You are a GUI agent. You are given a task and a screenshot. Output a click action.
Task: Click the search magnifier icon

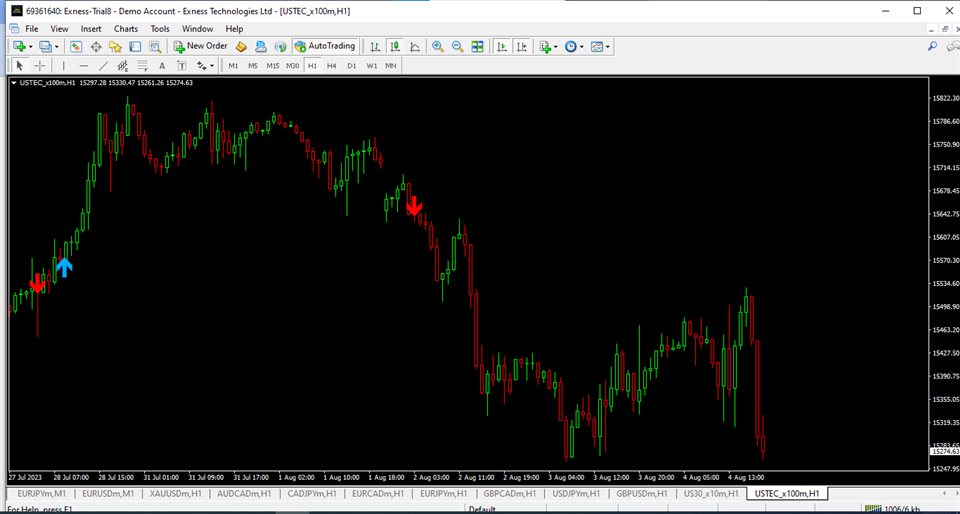point(932,47)
